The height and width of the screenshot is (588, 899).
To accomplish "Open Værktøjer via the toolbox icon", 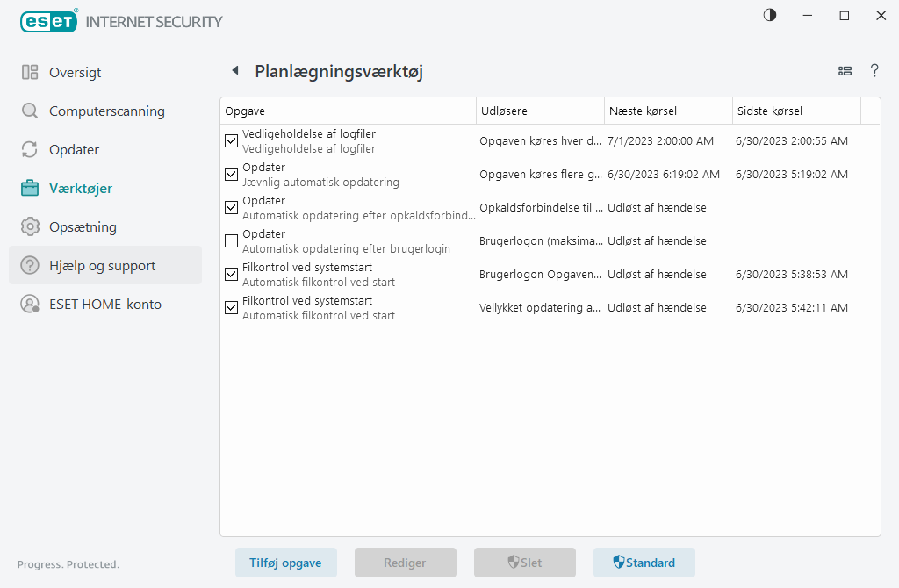I will tap(30, 188).
